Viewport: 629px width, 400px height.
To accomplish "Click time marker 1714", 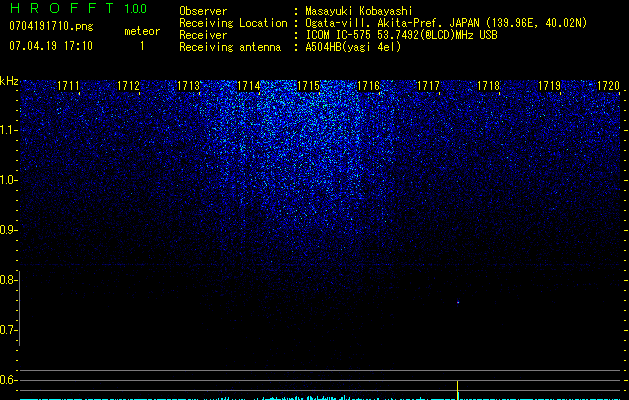I will tap(248, 86).
